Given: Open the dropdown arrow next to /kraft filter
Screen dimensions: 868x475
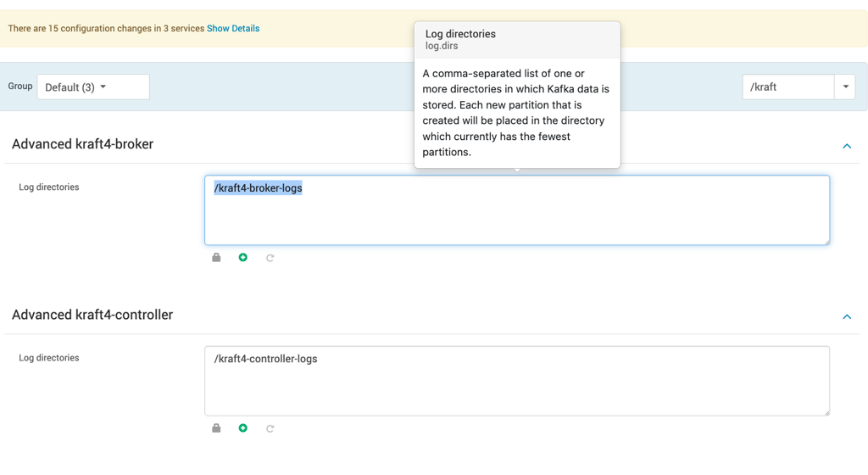Looking at the screenshot, I should click(x=845, y=87).
